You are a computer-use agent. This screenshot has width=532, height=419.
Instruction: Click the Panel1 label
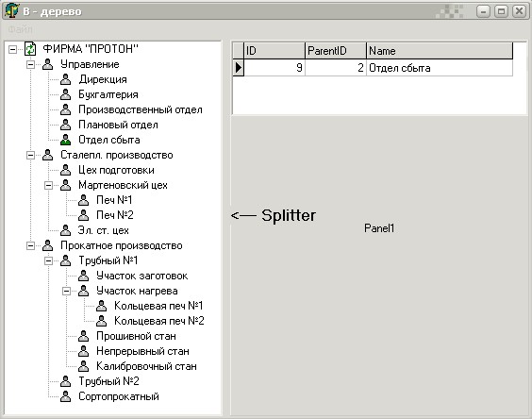pos(379,228)
